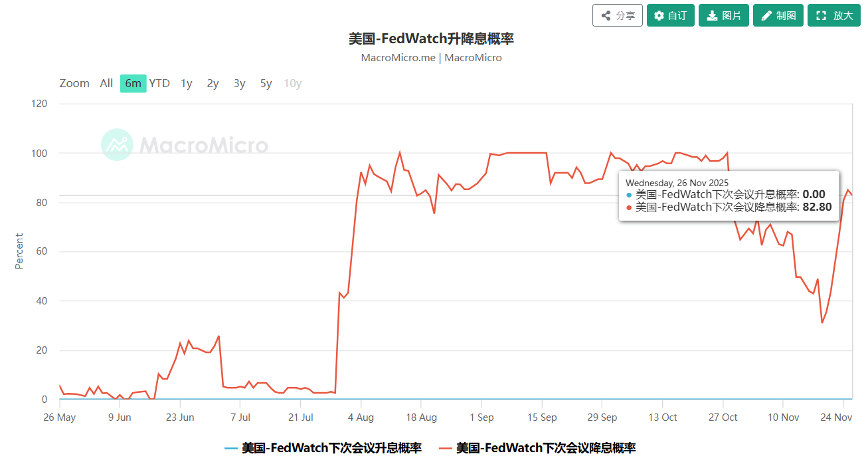Select the 6m zoom range
The image size is (868, 462).
point(133,83)
